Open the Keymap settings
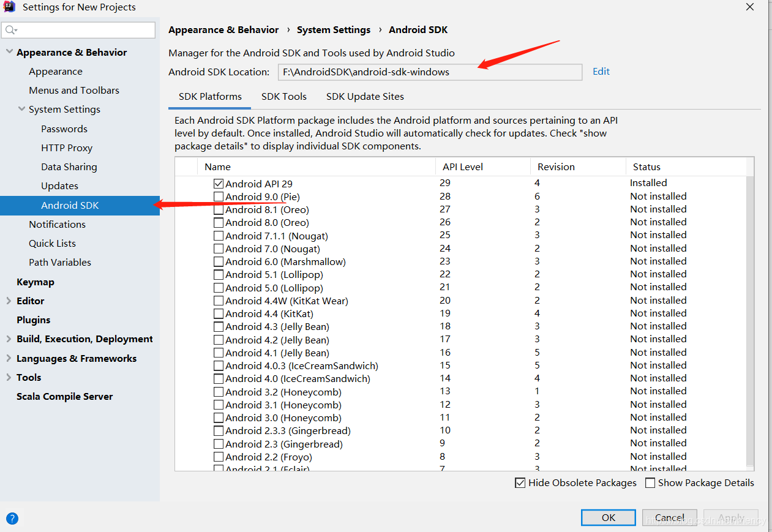 (35, 282)
